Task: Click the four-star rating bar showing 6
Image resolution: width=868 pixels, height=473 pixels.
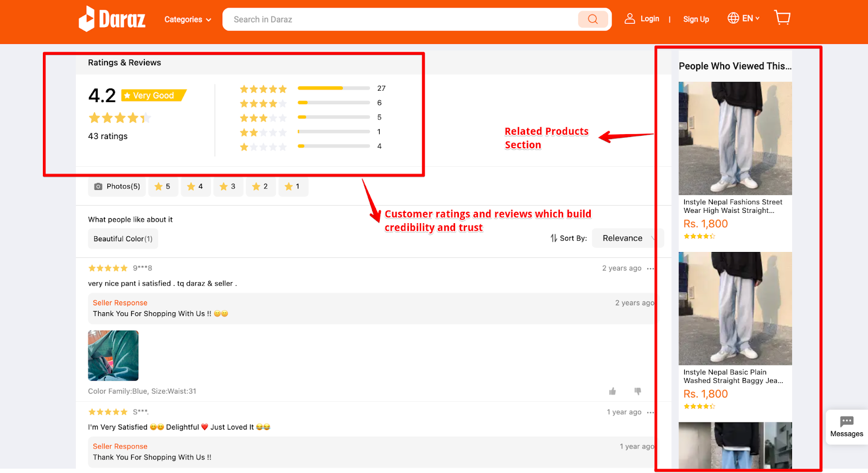Action: [x=334, y=103]
